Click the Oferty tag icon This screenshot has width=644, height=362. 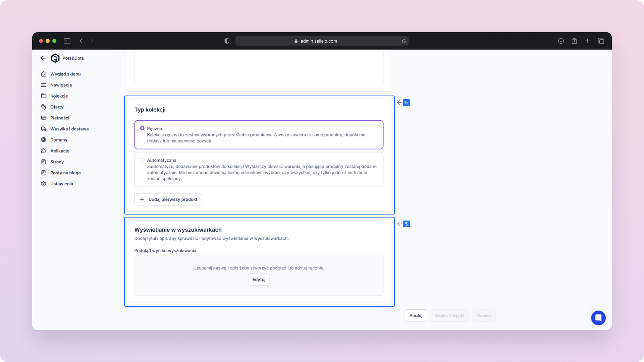click(x=44, y=107)
